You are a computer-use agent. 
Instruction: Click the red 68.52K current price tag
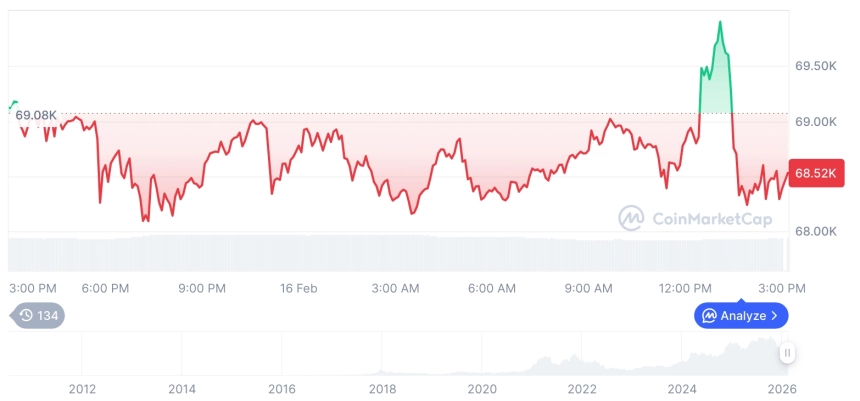(x=817, y=173)
